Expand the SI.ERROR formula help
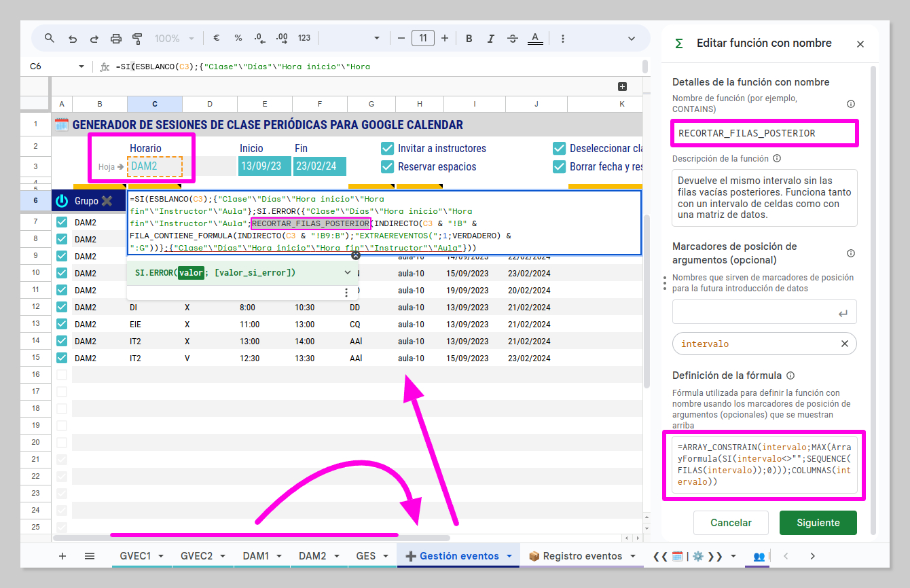 348,272
